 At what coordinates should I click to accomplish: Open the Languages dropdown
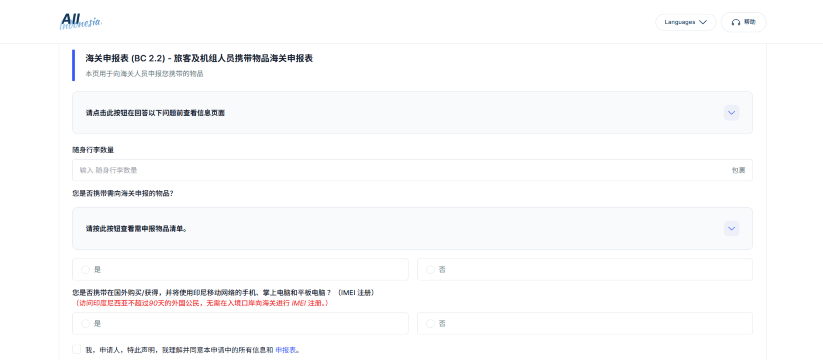click(x=685, y=22)
